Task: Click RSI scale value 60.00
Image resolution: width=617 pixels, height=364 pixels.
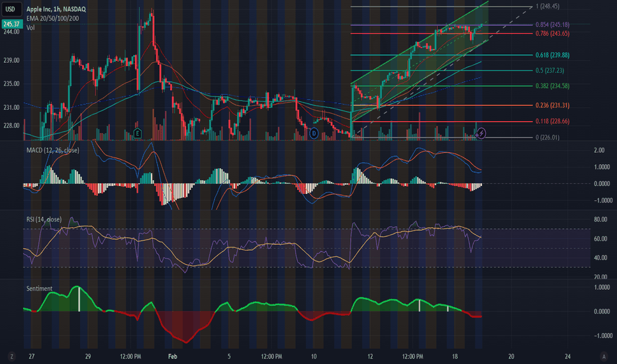Action: click(600, 239)
